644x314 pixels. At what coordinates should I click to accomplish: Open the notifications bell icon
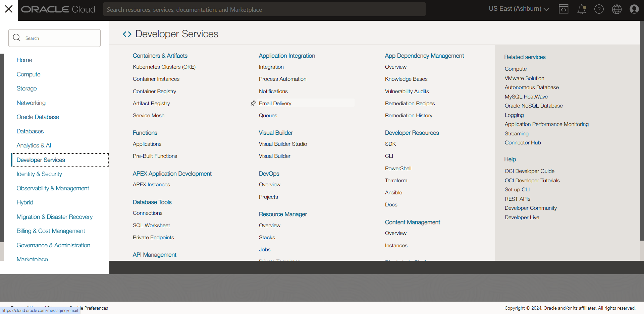click(581, 9)
